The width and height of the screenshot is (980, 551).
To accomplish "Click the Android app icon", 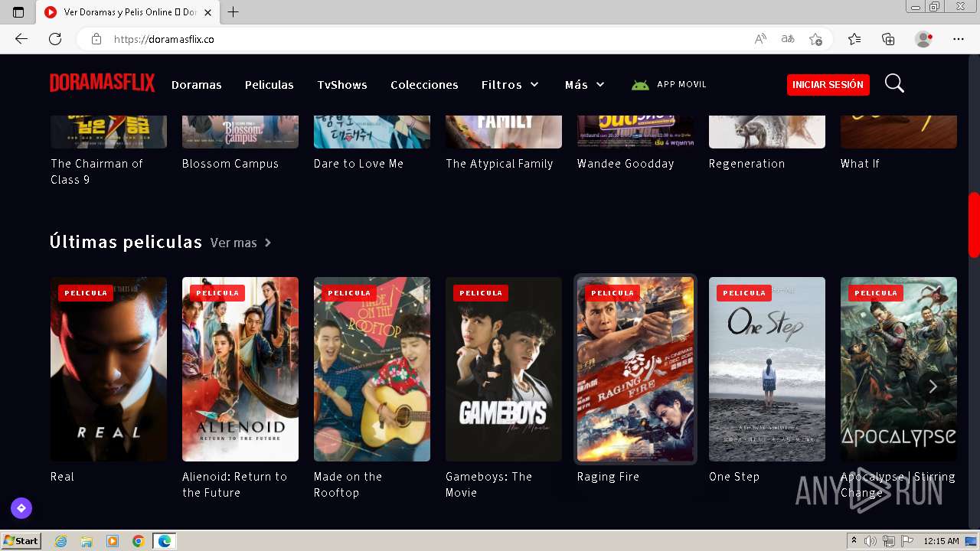I will click(640, 85).
